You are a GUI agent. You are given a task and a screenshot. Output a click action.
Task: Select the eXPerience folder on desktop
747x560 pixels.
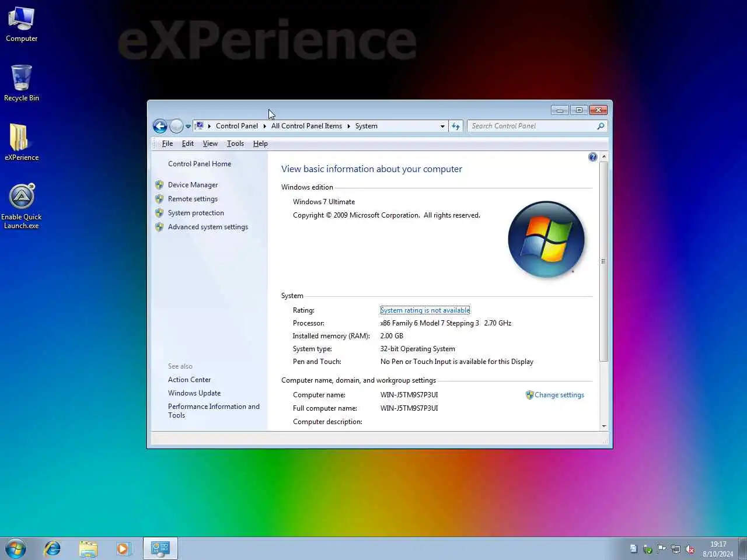(x=22, y=142)
